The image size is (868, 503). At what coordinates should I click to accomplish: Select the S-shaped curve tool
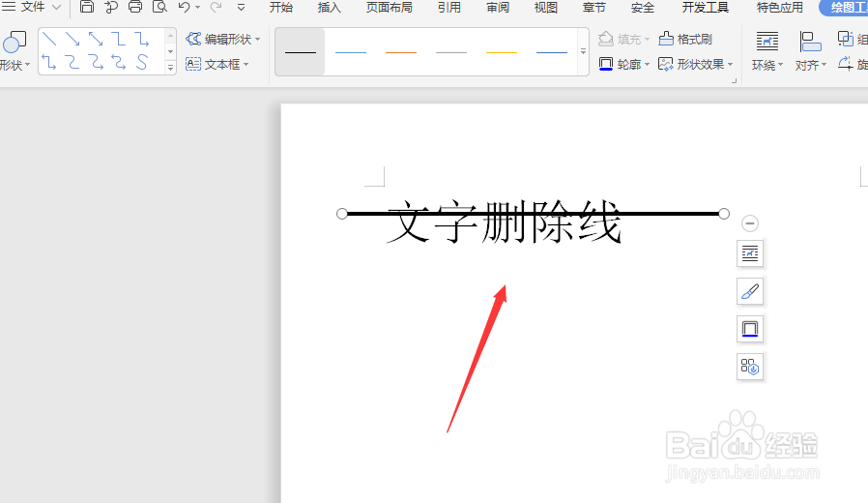click(142, 62)
